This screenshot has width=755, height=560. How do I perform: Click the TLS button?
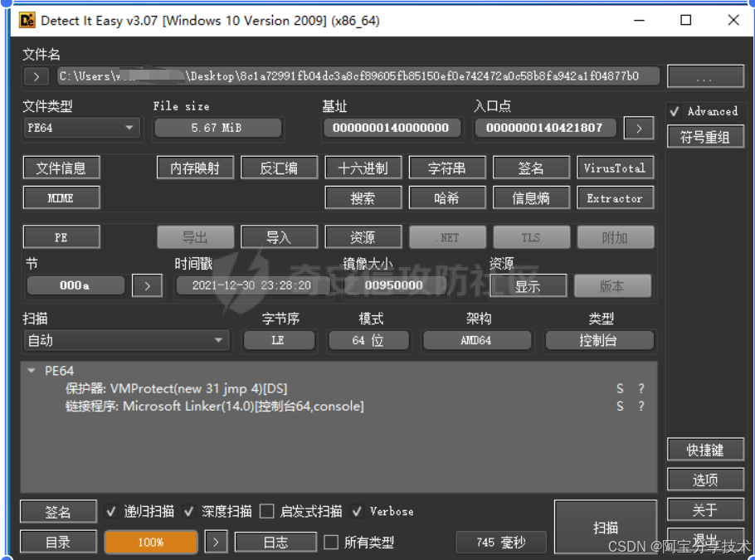[531, 237]
